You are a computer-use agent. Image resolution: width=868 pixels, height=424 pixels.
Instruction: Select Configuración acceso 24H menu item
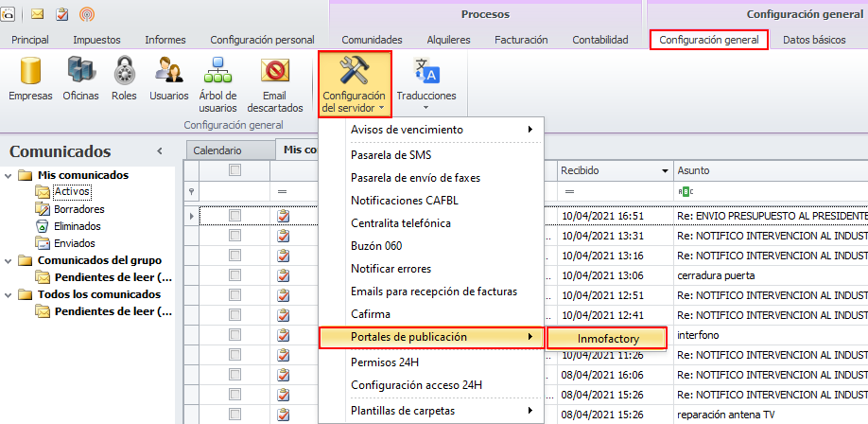point(417,384)
